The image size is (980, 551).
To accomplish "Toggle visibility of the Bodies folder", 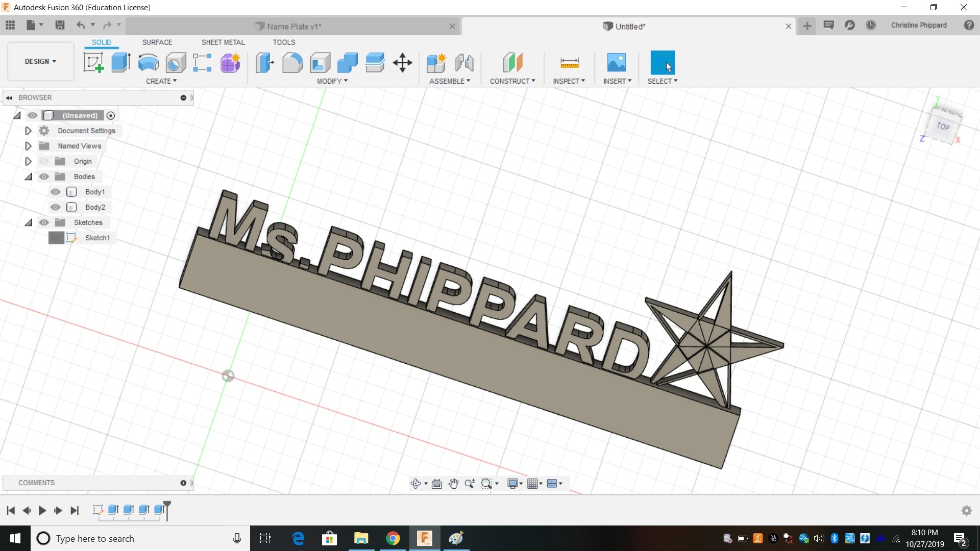I will pyautogui.click(x=44, y=177).
